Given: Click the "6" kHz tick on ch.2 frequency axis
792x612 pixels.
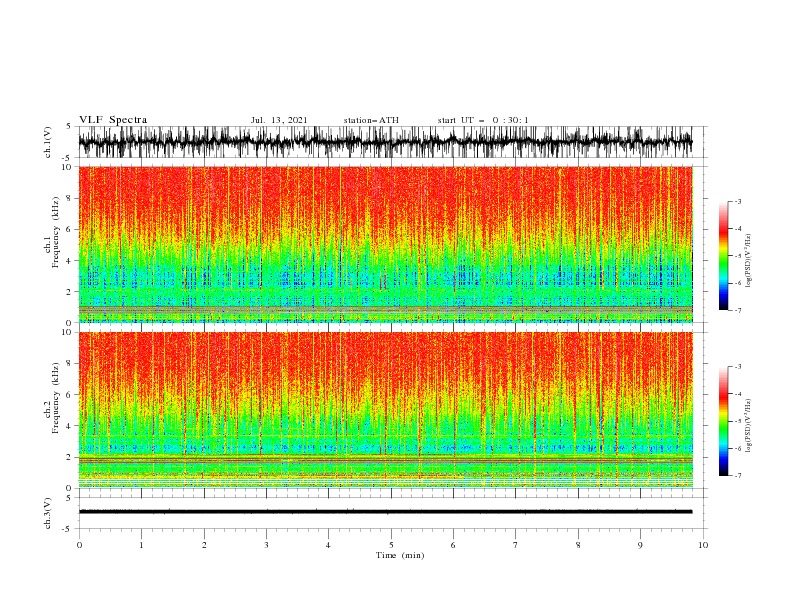Looking at the screenshot, I should tap(69, 395).
